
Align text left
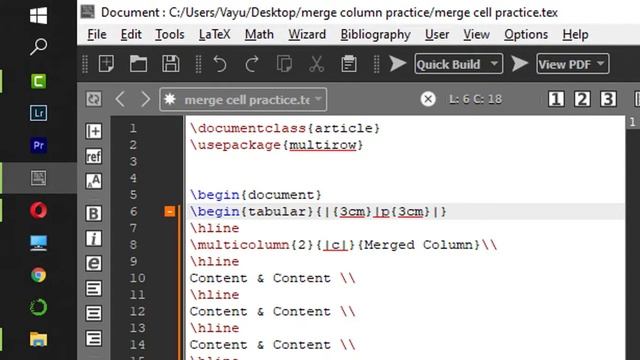click(x=94, y=289)
